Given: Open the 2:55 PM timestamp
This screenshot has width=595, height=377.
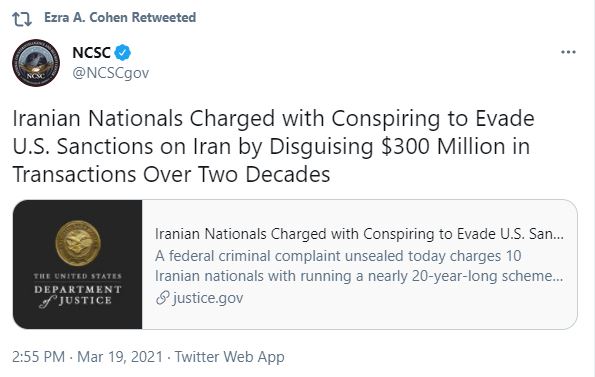Looking at the screenshot, I should [38, 357].
